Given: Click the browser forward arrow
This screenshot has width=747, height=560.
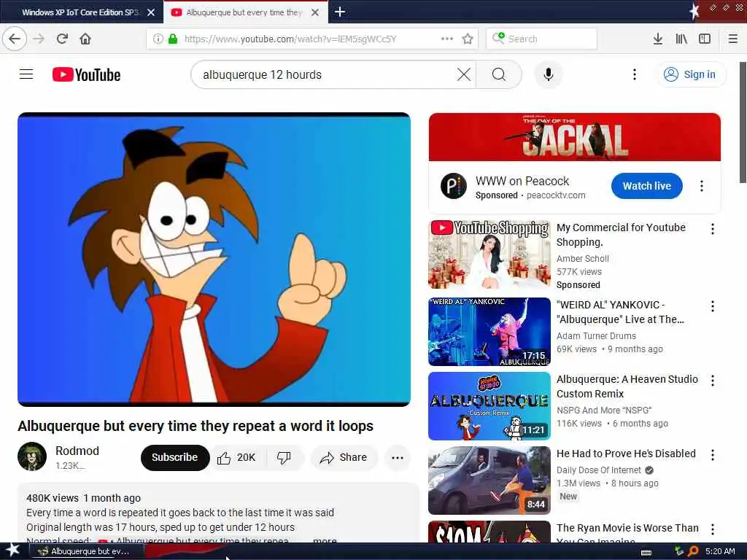Looking at the screenshot, I should tap(39, 39).
